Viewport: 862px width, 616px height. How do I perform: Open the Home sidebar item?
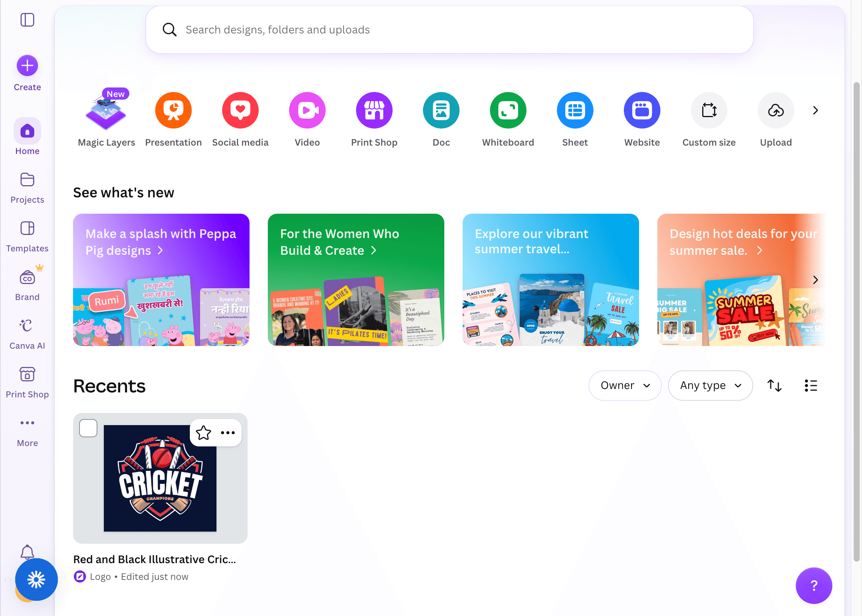coord(27,137)
